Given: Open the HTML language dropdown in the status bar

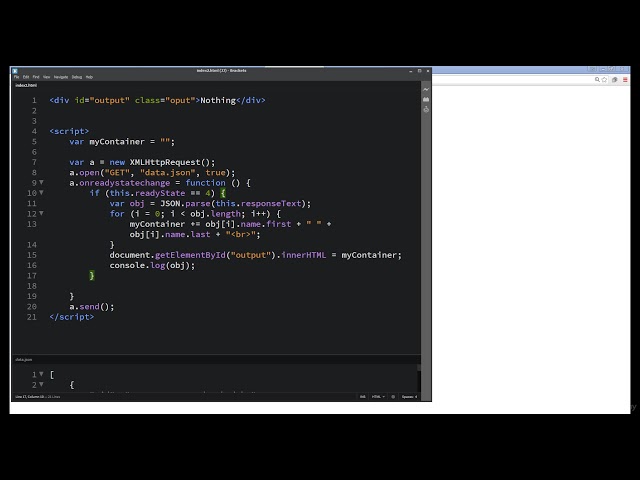Looking at the screenshot, I should 378,396.
